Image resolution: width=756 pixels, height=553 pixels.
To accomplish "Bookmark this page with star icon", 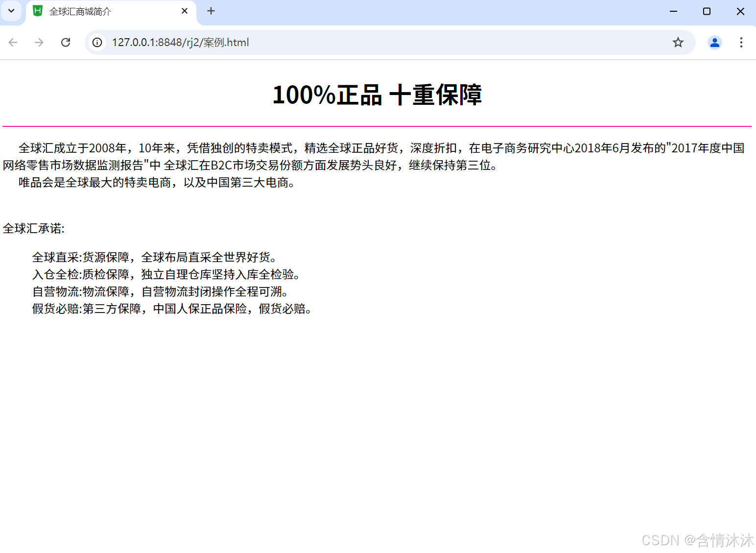I will [x=678, y=43].
